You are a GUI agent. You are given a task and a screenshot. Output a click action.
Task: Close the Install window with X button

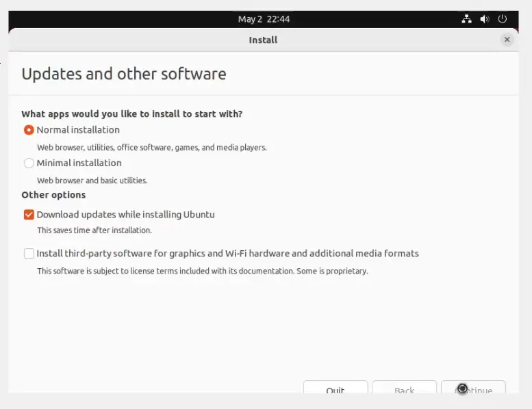507,40
